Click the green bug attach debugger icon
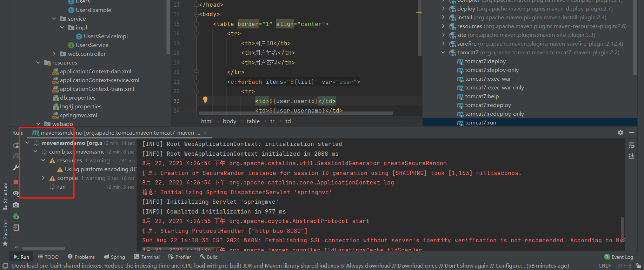 point(16,216)
